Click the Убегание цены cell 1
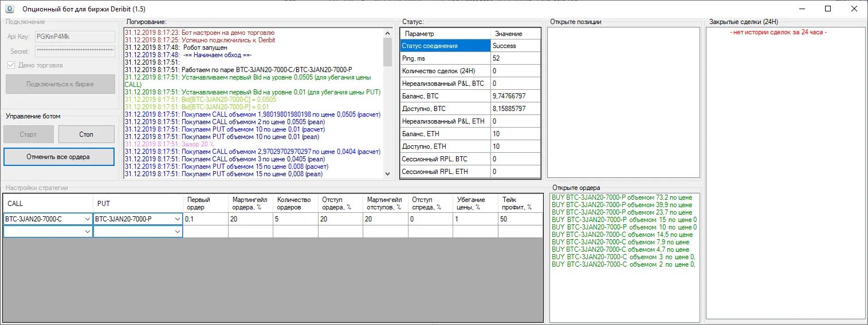868x325 pixels. pos(476,219)
